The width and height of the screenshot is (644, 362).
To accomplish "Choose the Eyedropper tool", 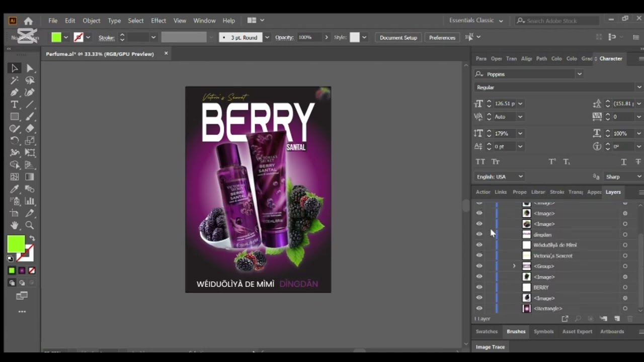I will [x=15, y=190].
